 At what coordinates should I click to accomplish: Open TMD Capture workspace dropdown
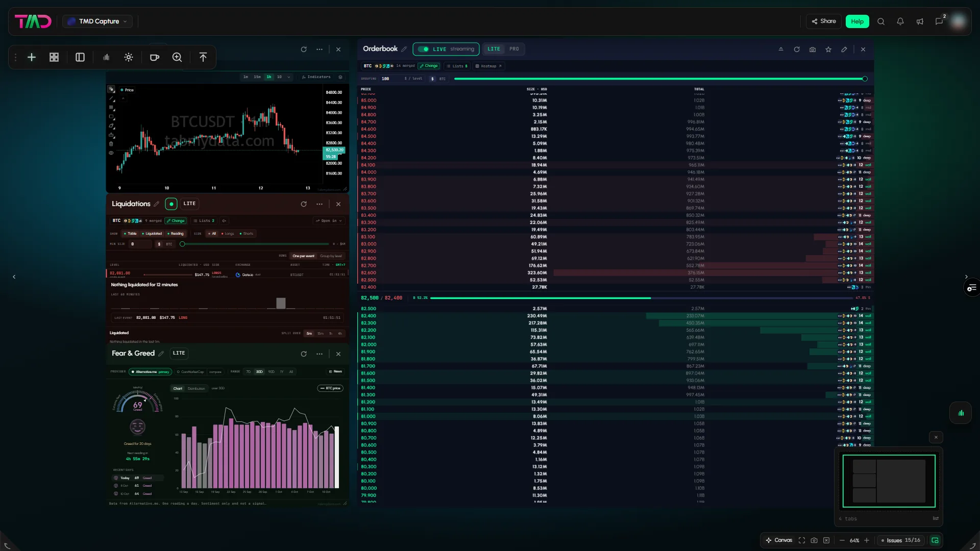(97, 21)
